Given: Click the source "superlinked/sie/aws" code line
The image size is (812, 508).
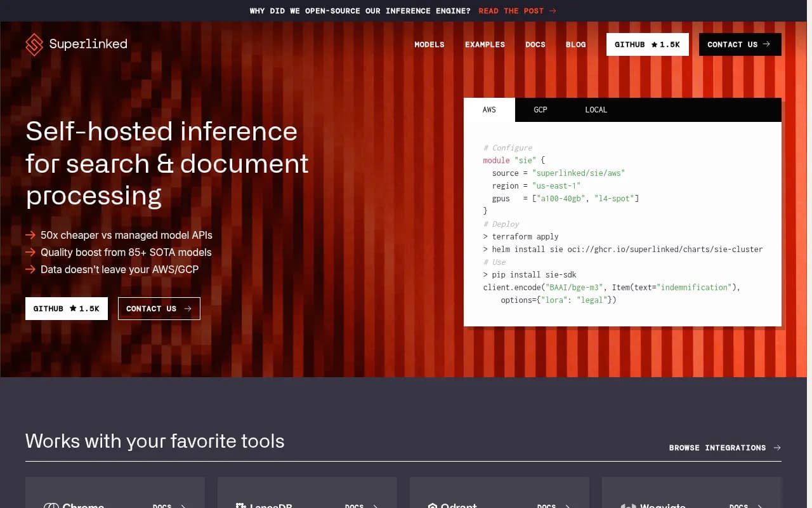Looking at the screenshot, I should [x=558, y=173].
